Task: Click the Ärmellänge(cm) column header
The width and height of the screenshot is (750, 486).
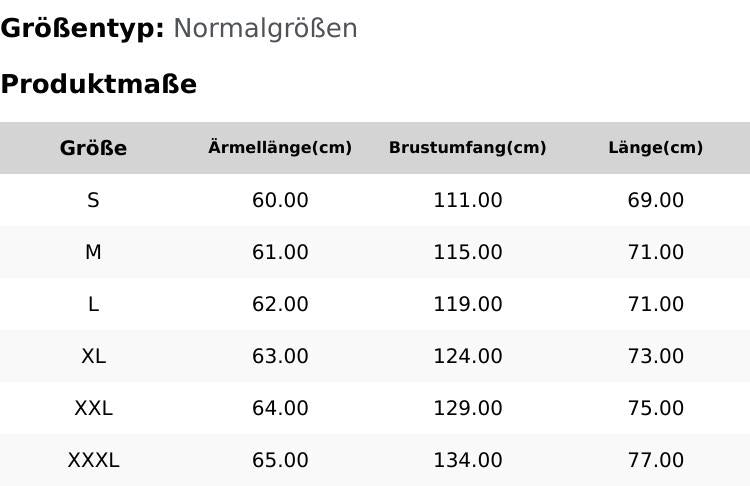Action: 280,148
